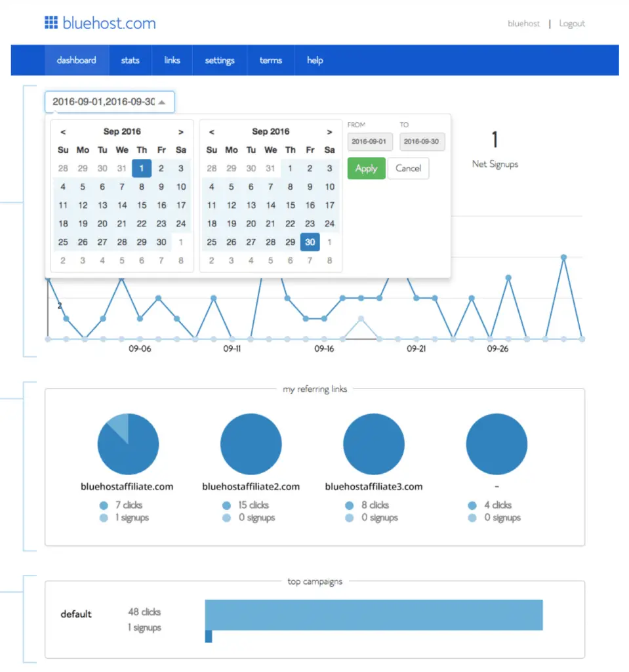
Task: Go to next month in left calendar
Action: tap(181, 132)
